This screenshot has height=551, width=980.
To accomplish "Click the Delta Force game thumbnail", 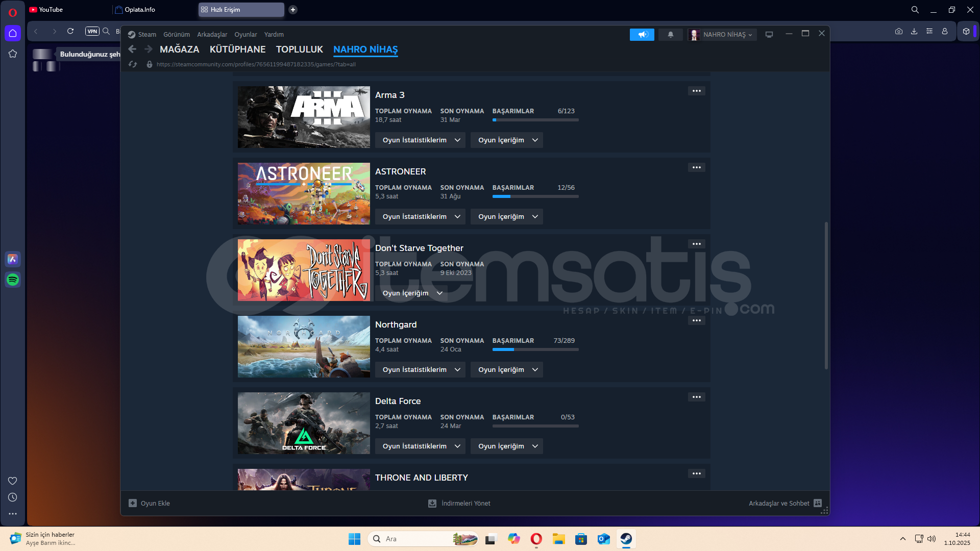I will click(304, 423).
